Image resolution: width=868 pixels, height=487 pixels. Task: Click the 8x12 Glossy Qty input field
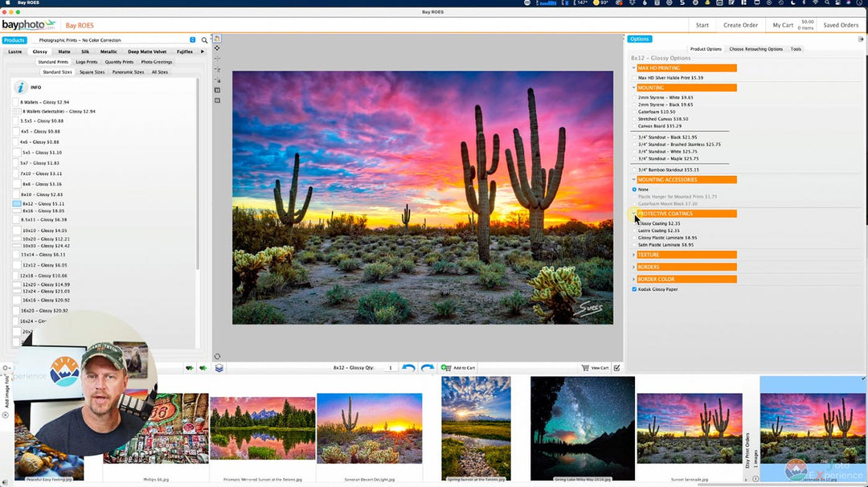tap(391, 368)
